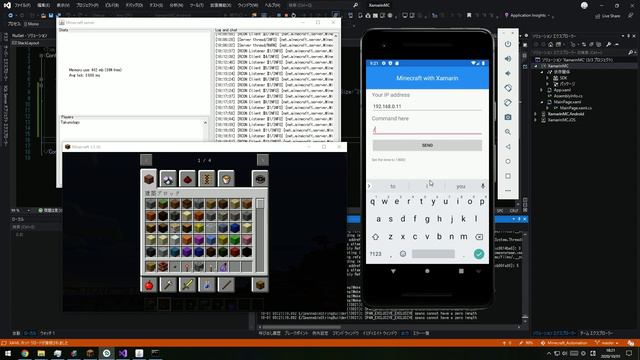Expand keyboard suggestions with the chevron
The height and width of the screenshot is (360, 640).
[369, 186]
